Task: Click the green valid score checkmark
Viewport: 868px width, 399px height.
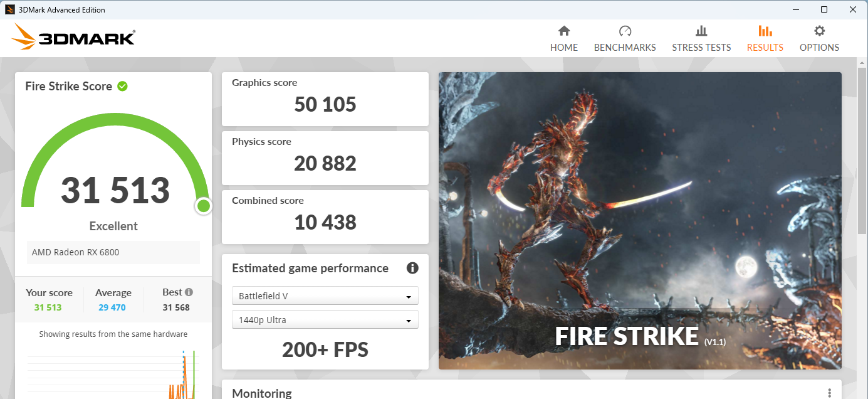Action: click(x=122, y=86)
